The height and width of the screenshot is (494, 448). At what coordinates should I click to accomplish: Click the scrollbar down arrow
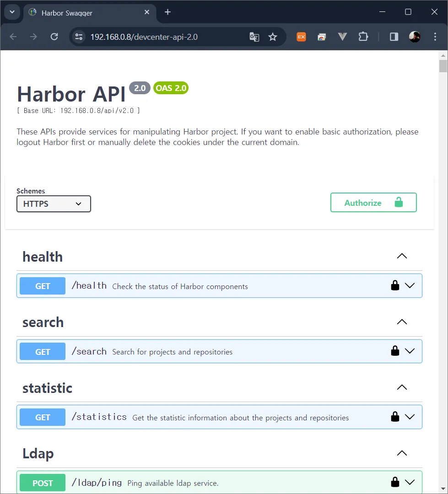click(443, 489)
